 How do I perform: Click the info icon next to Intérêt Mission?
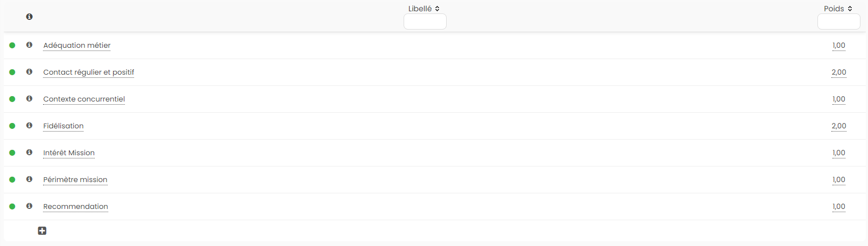pos(29,153)
